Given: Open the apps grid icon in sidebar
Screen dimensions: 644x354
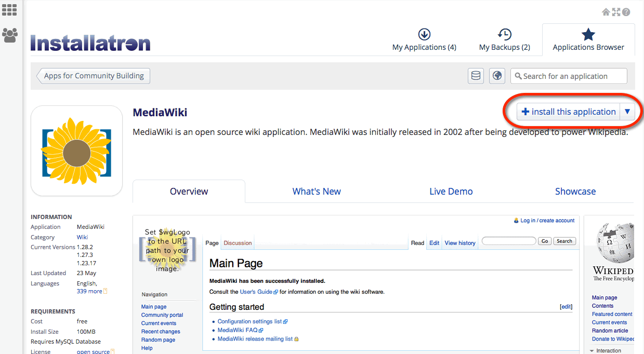Looking at the screenshot, I should click(9, 9).
